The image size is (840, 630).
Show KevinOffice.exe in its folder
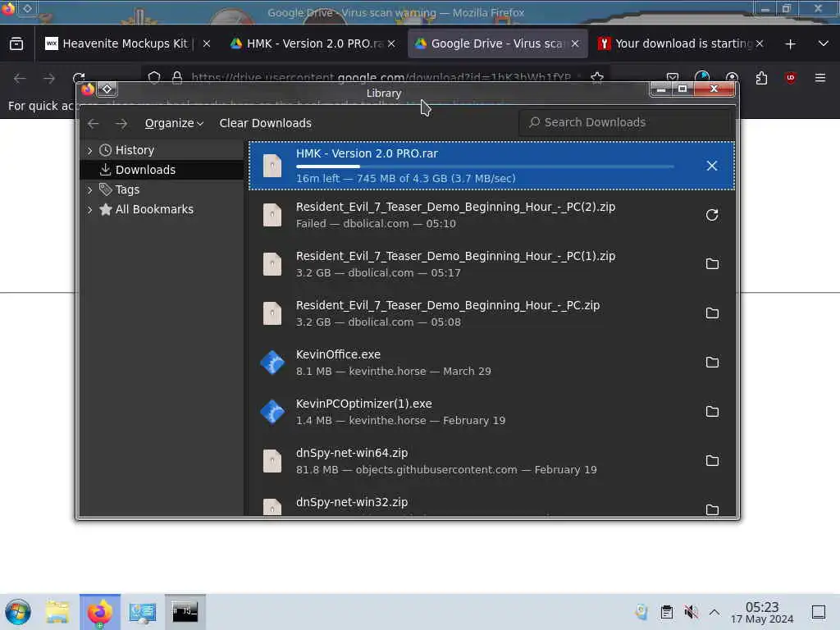[711, 362]
